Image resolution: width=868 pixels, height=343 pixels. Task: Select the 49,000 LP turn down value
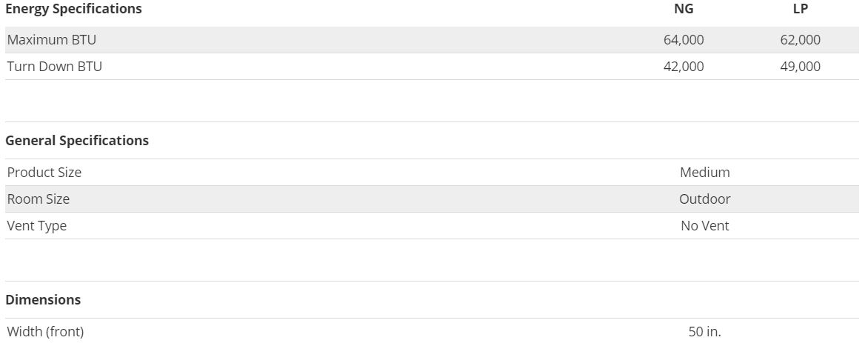point(800,67)
